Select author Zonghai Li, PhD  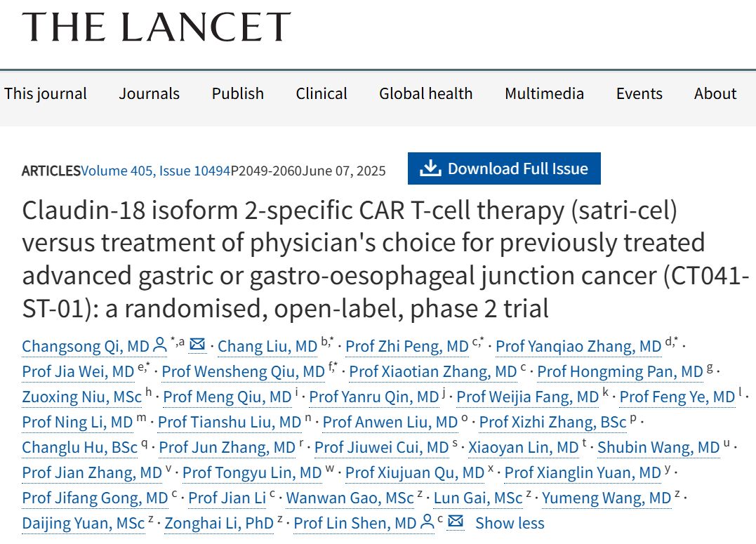[x=219, y=523]
